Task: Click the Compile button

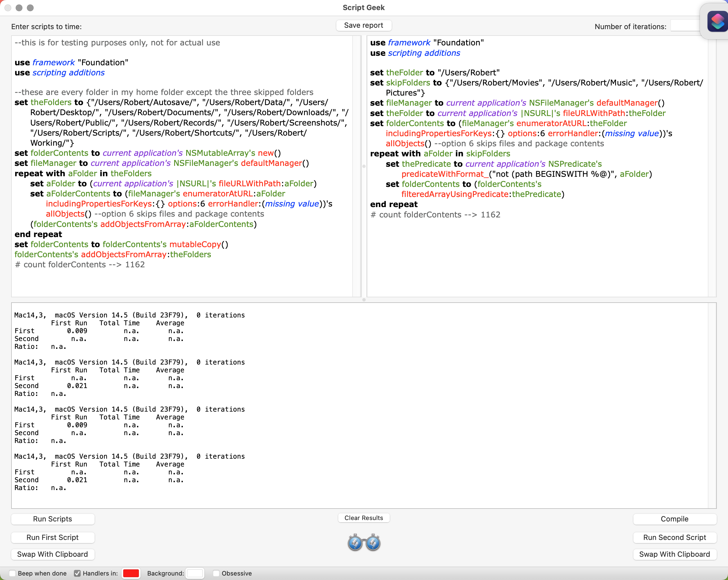Action: [x=674, y=519]
